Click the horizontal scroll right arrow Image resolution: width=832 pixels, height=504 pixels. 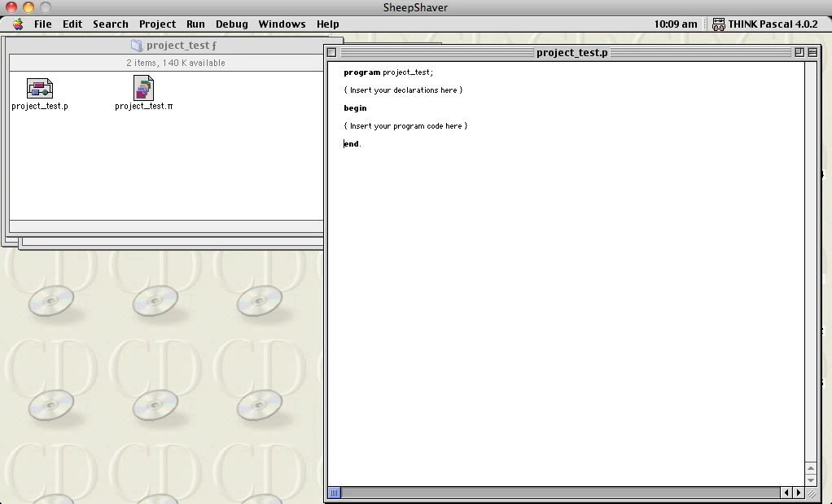tap(799, 493)
